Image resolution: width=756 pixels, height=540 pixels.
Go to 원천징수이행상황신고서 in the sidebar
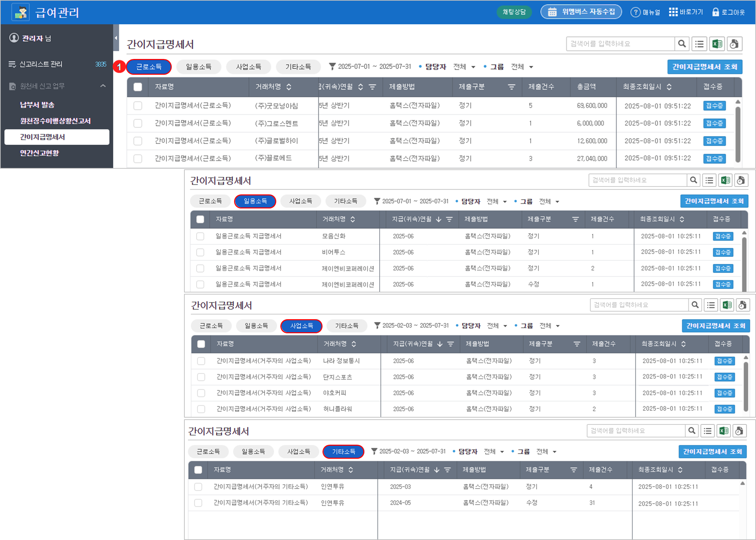click(x=55, y=121)
